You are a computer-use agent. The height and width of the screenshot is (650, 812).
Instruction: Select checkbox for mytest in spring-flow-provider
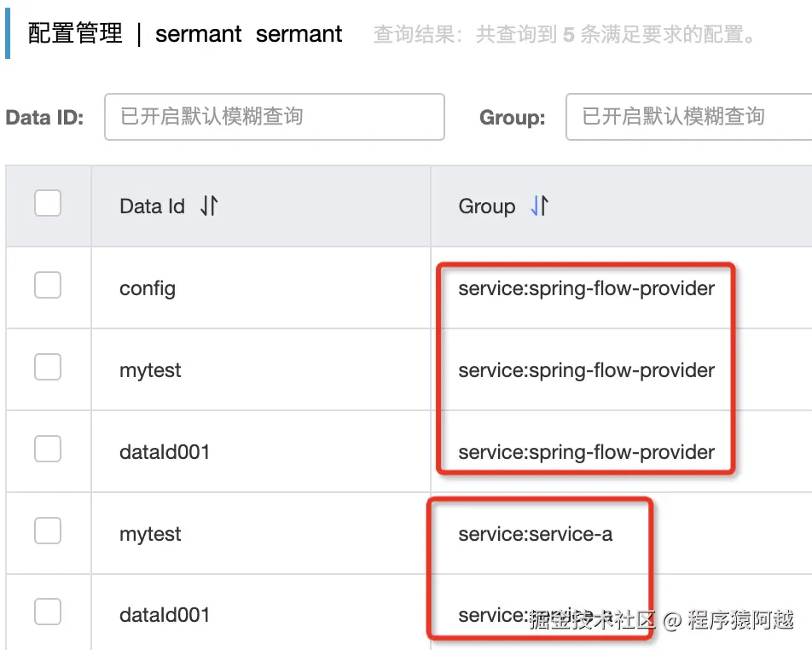(x=48, y=368)
